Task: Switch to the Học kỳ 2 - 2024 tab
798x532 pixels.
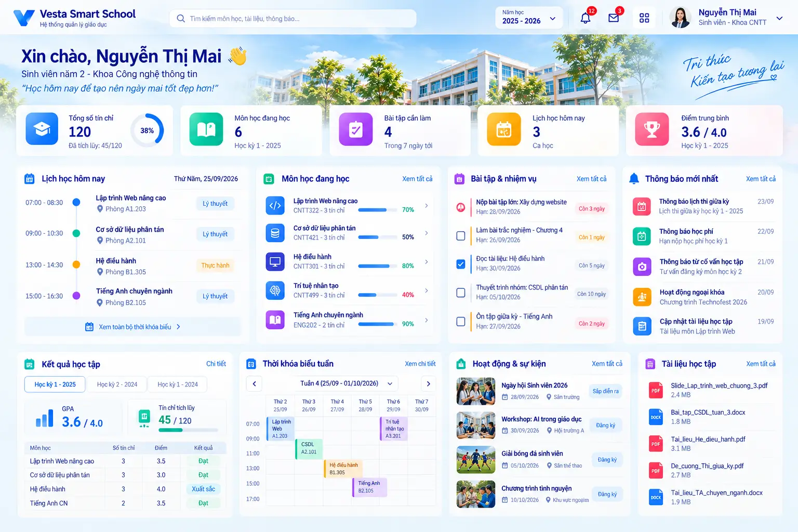Action: click(x=117, y=384)
